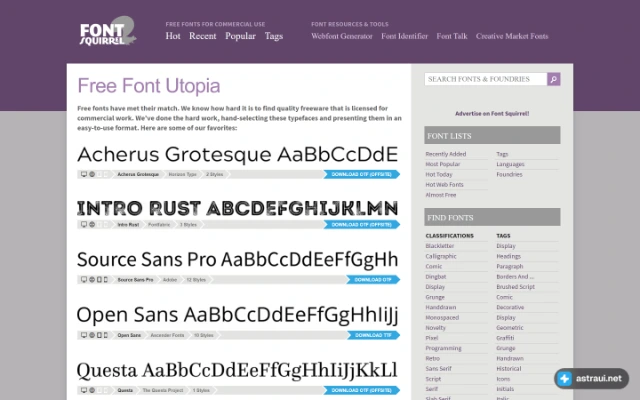The width and height of the screenshot is (640, 400).
Task: Click web globe icon in Open Sans row
Action: click(92, 335)
